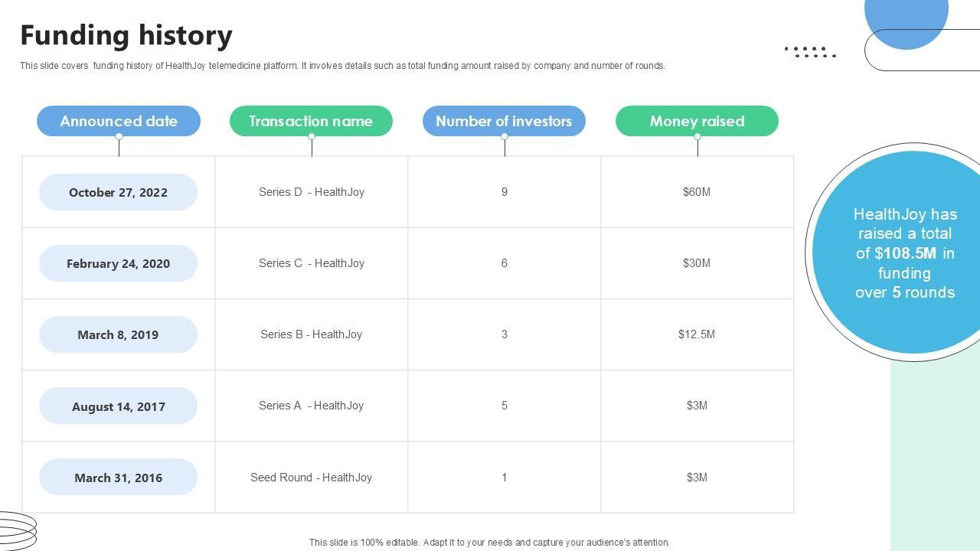This screenshot has width=980, height=551.
Task: Select the $60M money raised value
Action: 697,192
